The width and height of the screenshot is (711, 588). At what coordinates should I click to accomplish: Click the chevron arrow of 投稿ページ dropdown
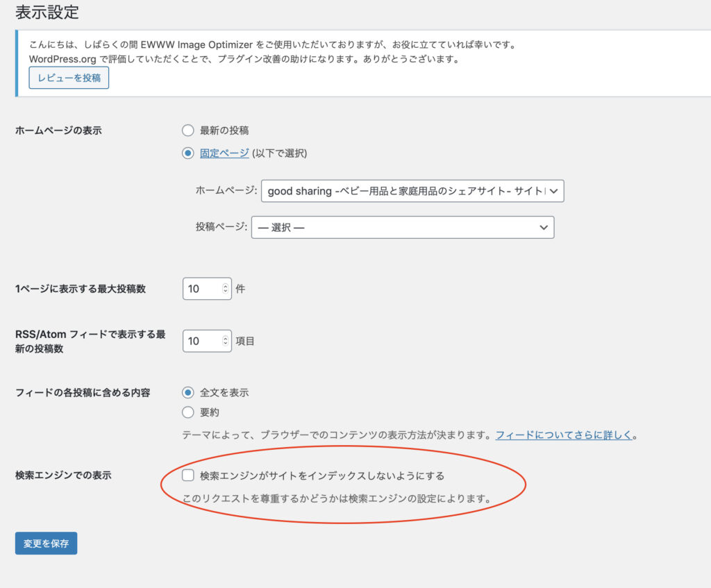544,227
